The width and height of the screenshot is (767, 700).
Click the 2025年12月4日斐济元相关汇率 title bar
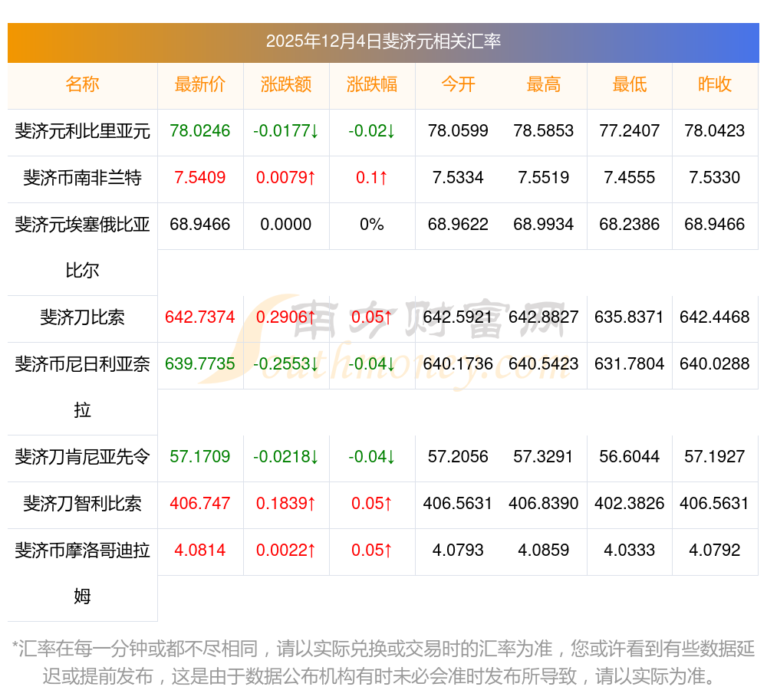coord(383,41)
